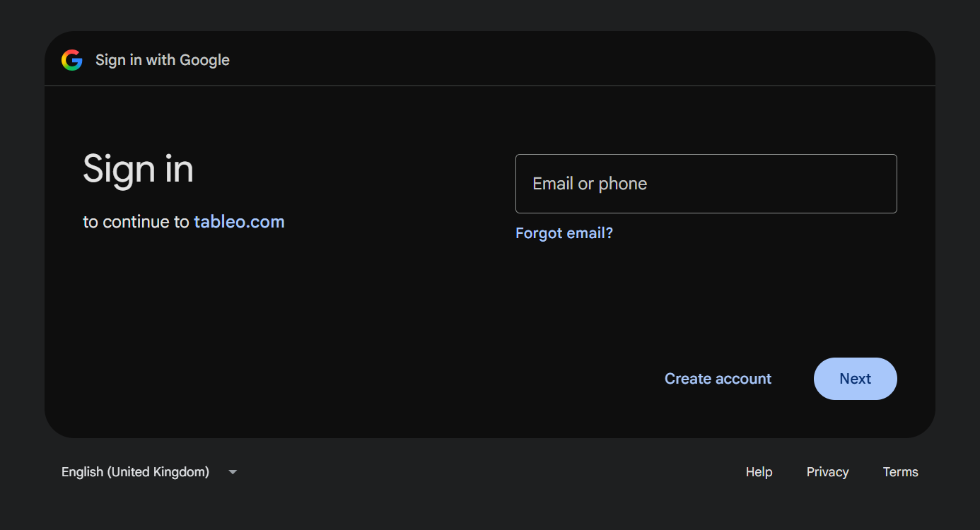Open the Privacy link
Viewport: 980px width, 530px height.
[827, 472]
